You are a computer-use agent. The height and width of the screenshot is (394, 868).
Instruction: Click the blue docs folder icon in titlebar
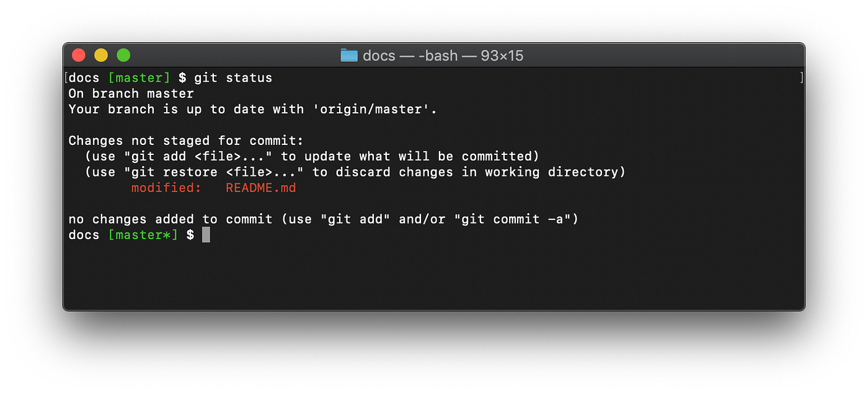tap(349, 55)
